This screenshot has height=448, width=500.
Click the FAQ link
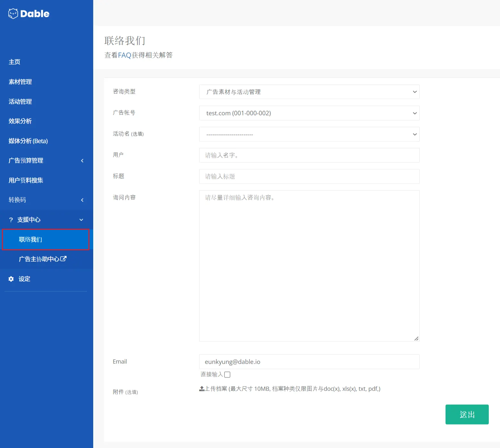(125, 55)
